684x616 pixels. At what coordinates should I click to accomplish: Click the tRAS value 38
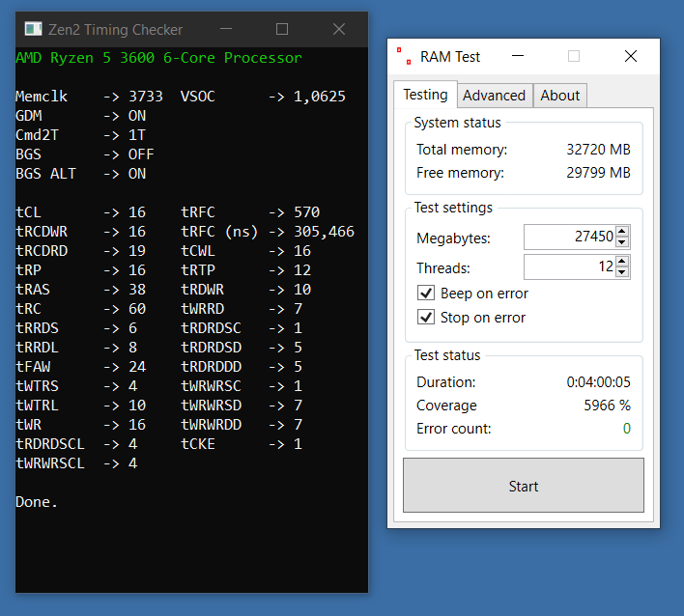pyautogui.click(x=137, y=290)
